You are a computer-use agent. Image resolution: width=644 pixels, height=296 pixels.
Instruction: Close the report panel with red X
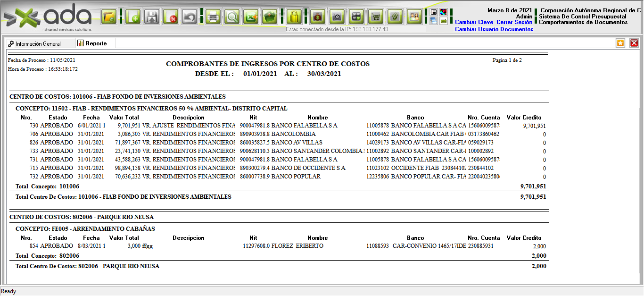click(x=634, y=43)
